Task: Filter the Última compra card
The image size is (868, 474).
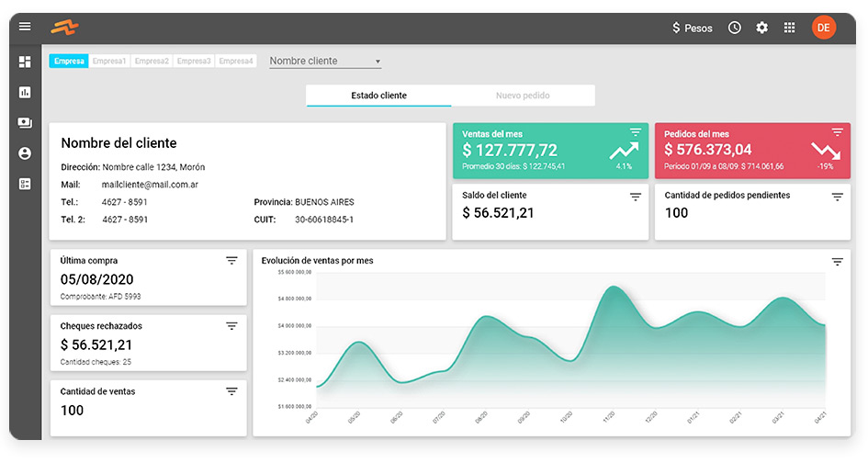Action: click(231, 260)
